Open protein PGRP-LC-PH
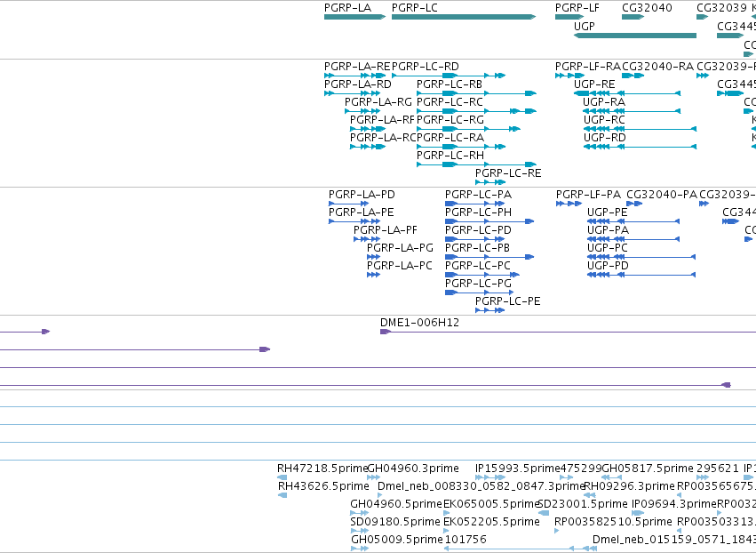Screen dimensions: 756x553 tap(478, 212)
